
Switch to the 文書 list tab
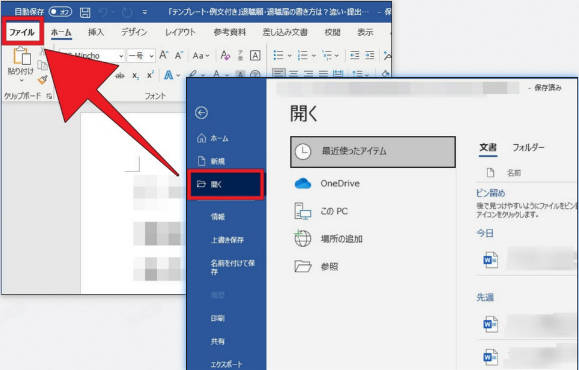488,148
